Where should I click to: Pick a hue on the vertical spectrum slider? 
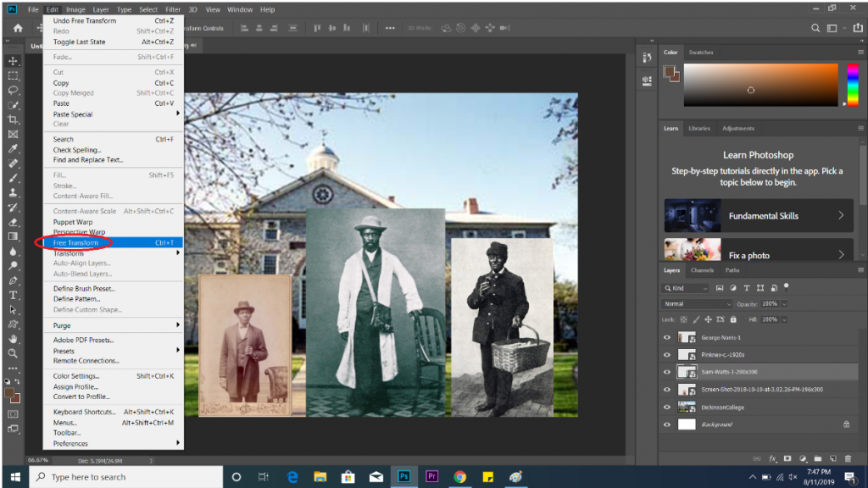pos(853,85)
